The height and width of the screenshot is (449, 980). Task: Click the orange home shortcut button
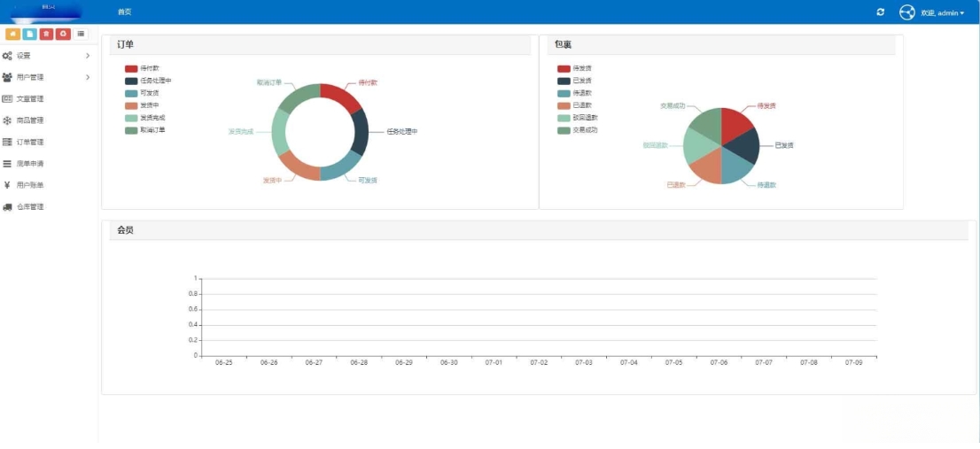click(x=13, y=34)
